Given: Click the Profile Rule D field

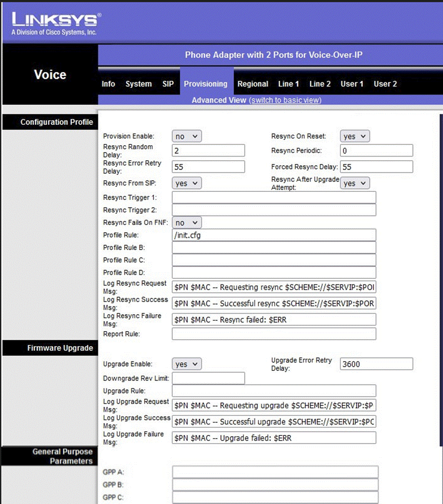Looking at the screenshot, I should 274,273.
